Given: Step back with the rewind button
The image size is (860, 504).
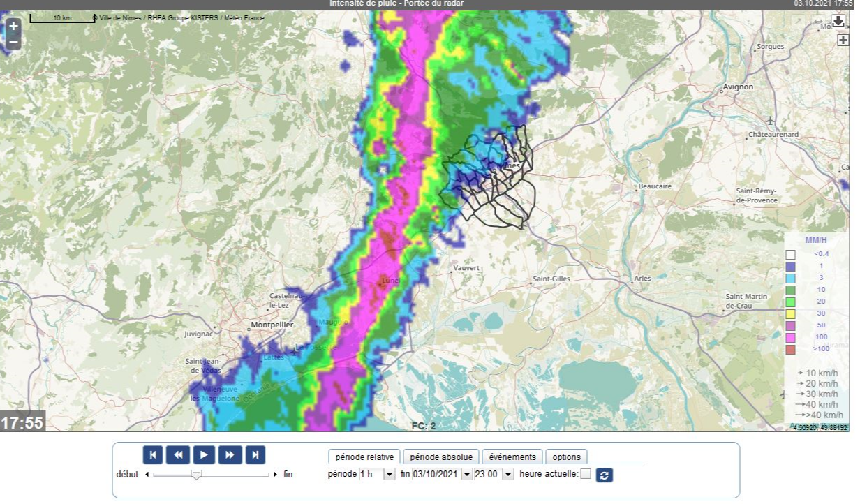Looking at the screenshot, I should pos(178,454).
